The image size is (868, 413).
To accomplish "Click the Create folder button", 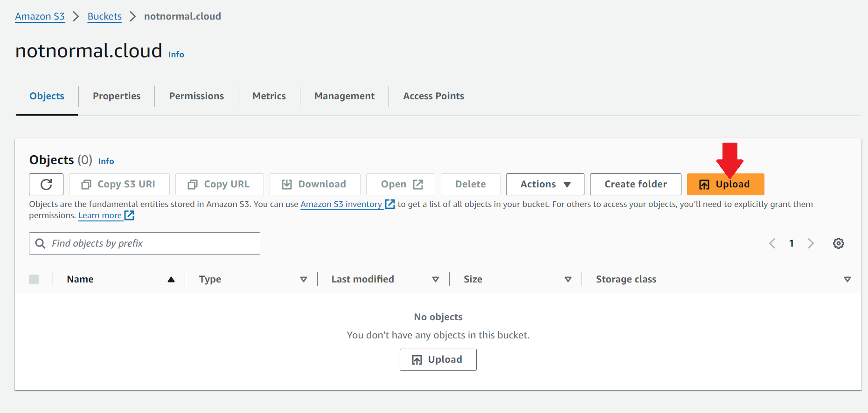I will [635, 185].
